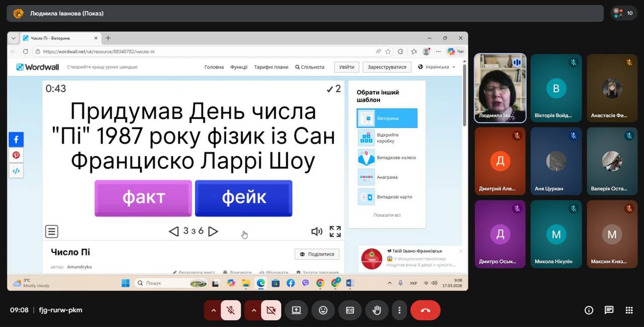Open the Тарифні плани menu item

271,67
